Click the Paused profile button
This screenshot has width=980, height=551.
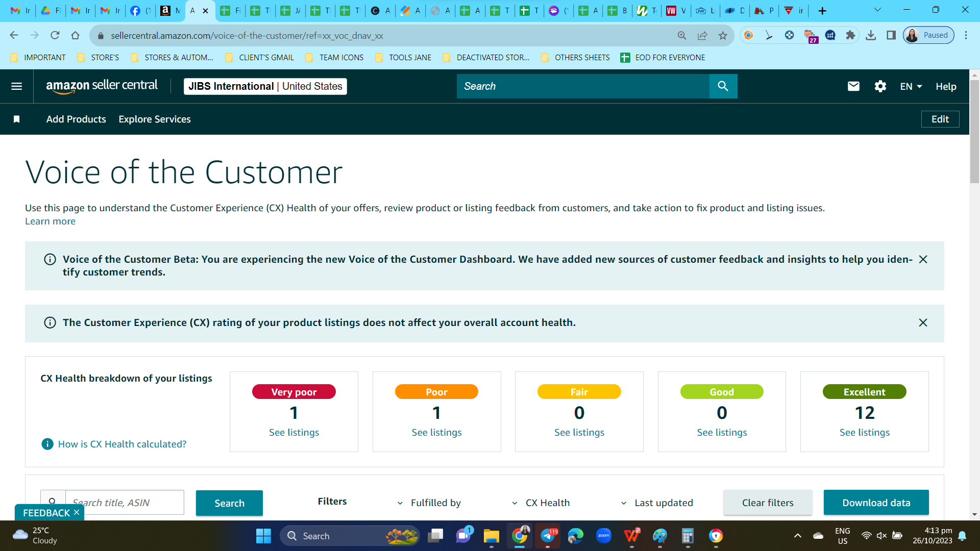[928, 35]
